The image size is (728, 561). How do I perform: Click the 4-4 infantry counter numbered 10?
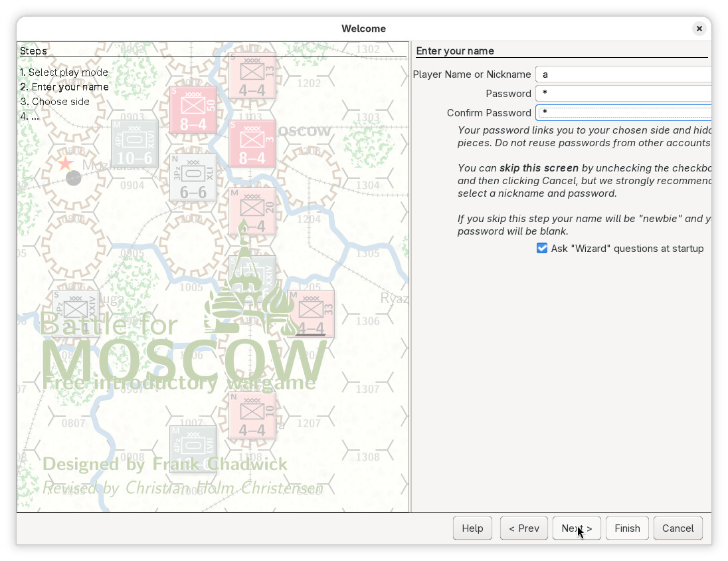[252, 415]
